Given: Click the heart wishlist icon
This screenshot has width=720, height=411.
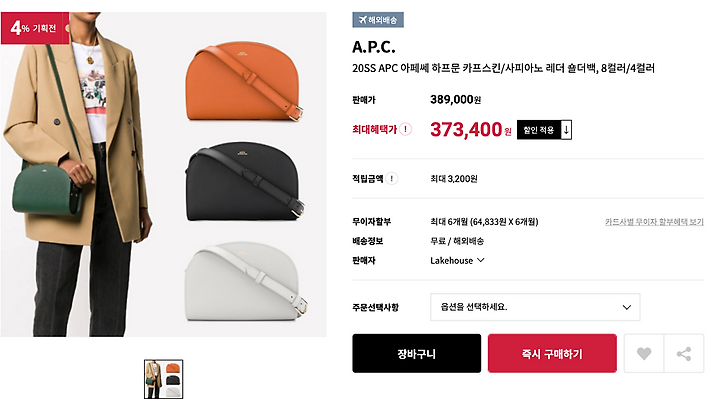Looking at the screenshot, I should click(x=644, y=353).
